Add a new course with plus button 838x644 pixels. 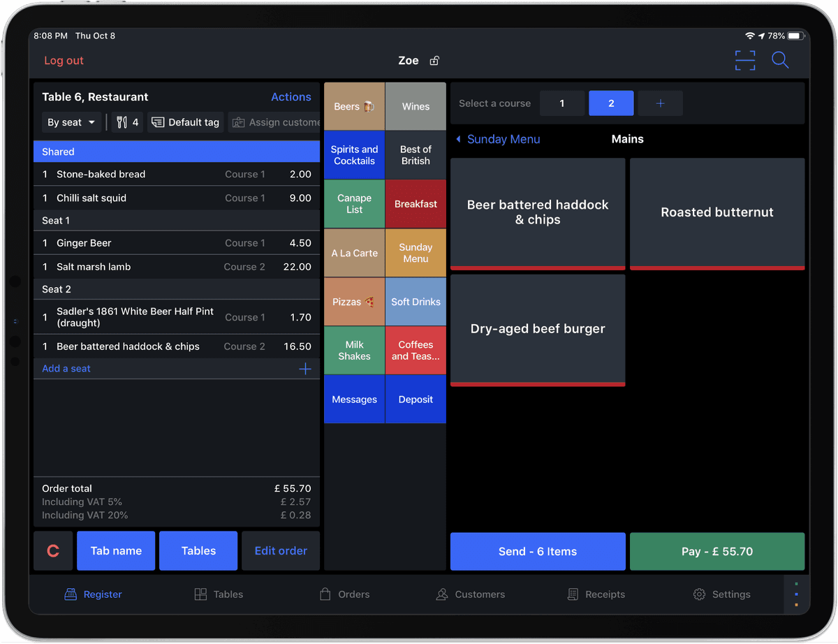coord(660,103)
